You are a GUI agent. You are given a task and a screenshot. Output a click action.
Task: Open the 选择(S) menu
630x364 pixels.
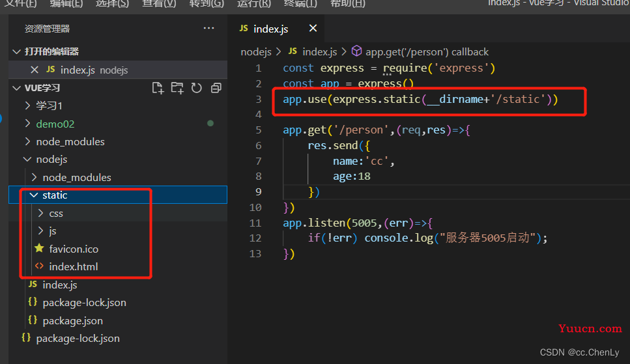click(112, 4)
